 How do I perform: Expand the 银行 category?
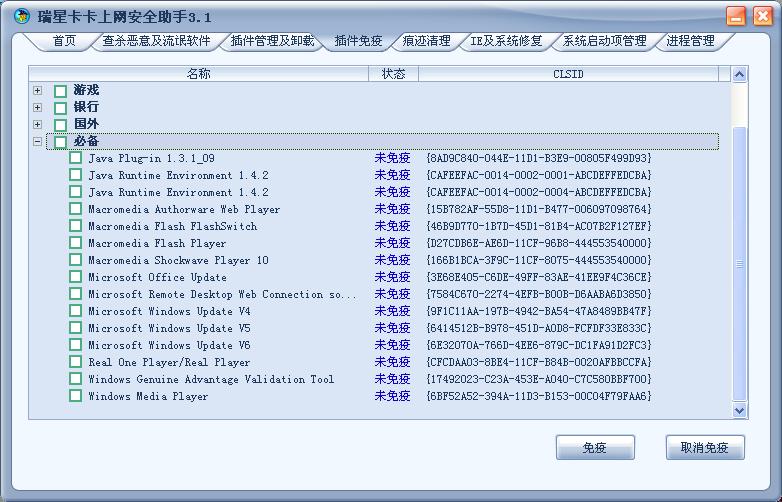37,108
